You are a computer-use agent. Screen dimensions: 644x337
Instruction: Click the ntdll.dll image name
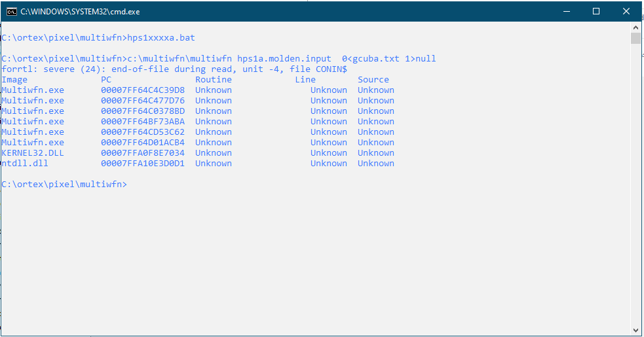[x=25, y=164]
